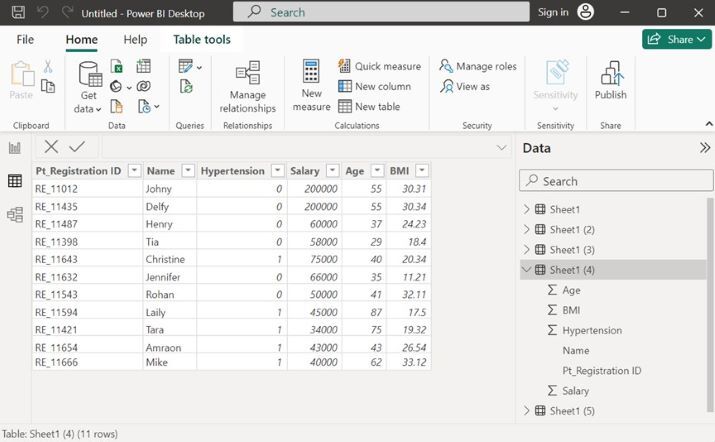
Task: Click Sign in link
Action: click(553, 12)
